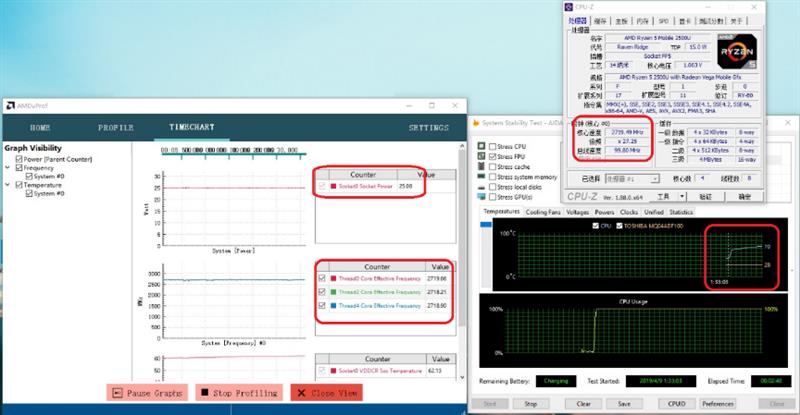Open the Cooling Fans tab
This screenshot has width=800, height=415.
pyautogui.click(x=544, y=212)
